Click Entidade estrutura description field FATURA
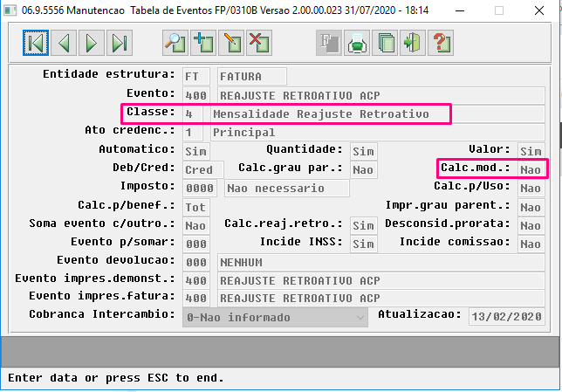This screenshot has height=392, width=562. (x=252, y=76)
